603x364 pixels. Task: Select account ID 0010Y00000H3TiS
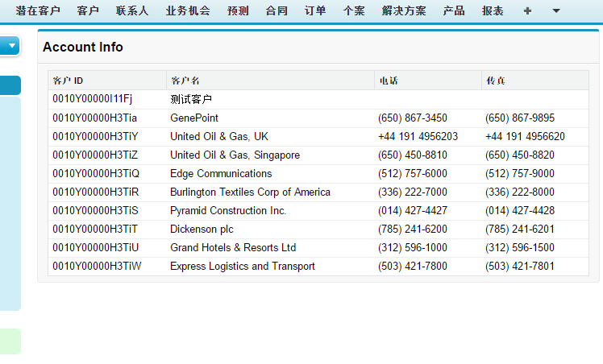coord(95,210)
